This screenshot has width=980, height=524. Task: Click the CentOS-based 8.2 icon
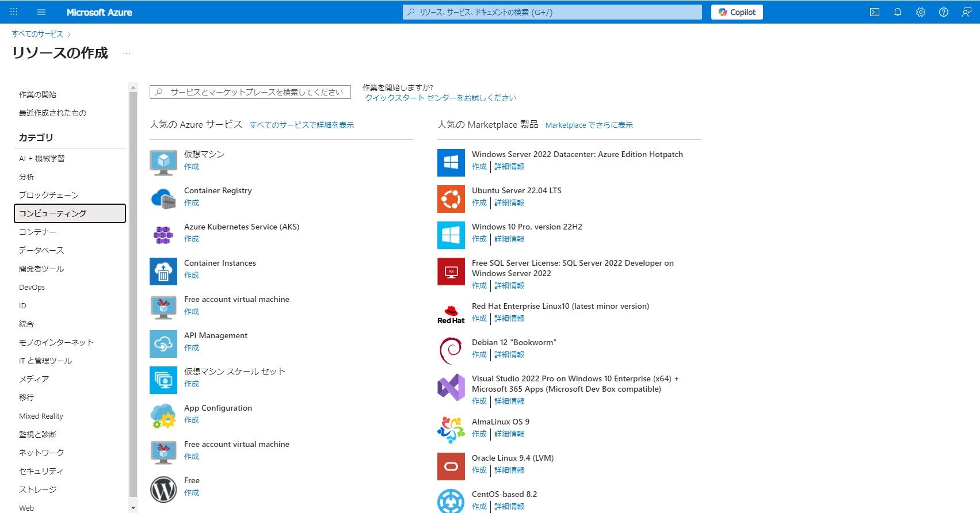(x=451, y=501)
